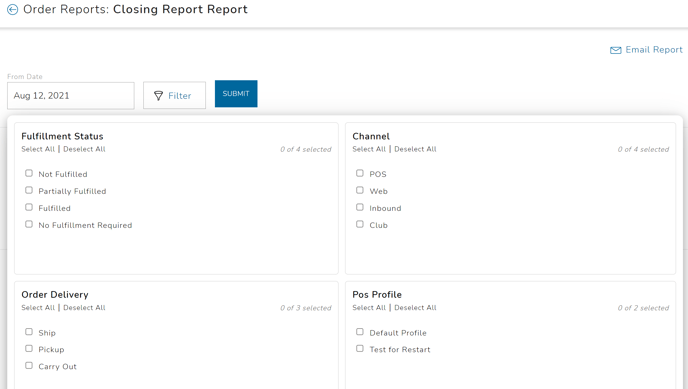This screenshot has height=389, width=688.
Task: Click the '0 of 4 selected' text in Channel
Action: click(x=643, y=150)
